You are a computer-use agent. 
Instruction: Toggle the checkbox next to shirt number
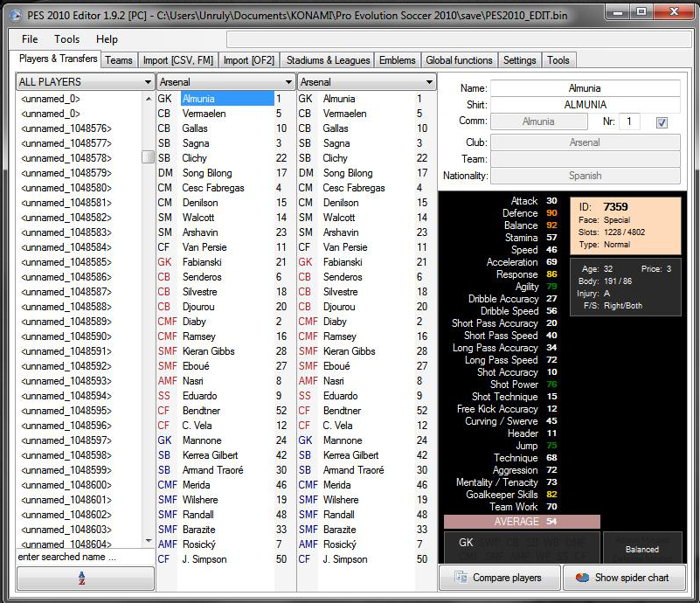[x=662, y=122]
